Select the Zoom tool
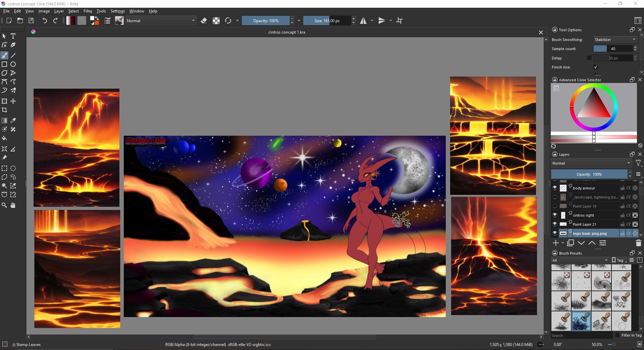This screenshot has height=350, width=644. pos(4,205)
